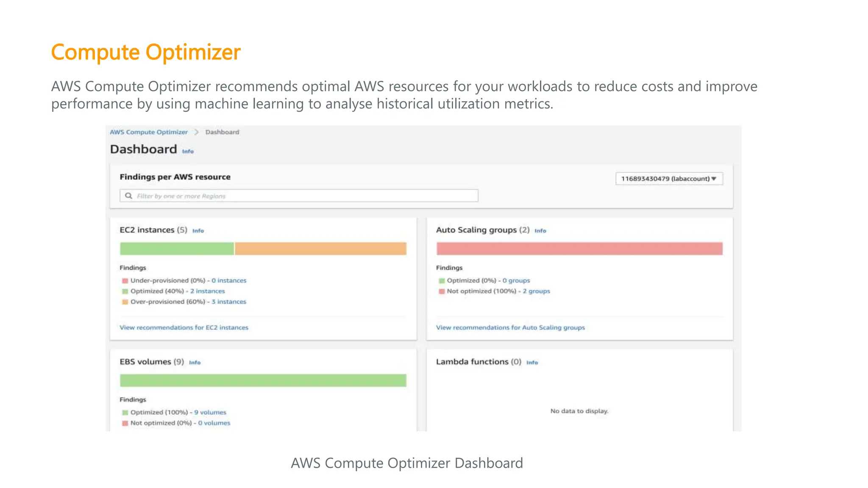868x488 pixels.
Task: Select the Lambda functions (0) heading
Action: [479, 362]
